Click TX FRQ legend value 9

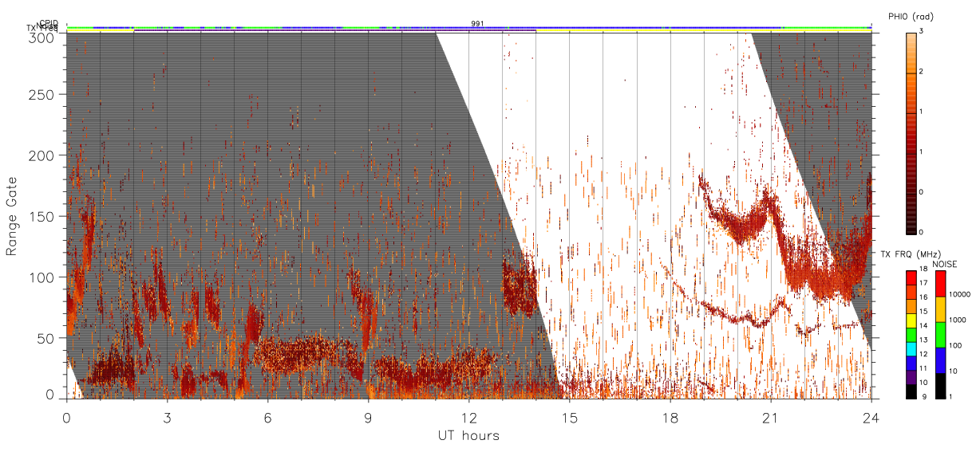pyautogui.click(x=923, y=396)
